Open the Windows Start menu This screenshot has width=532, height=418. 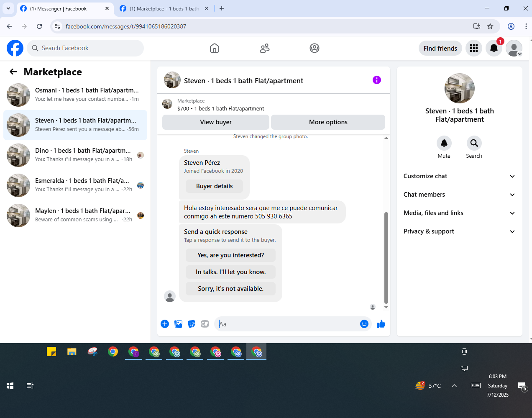[x=10, y=386]
